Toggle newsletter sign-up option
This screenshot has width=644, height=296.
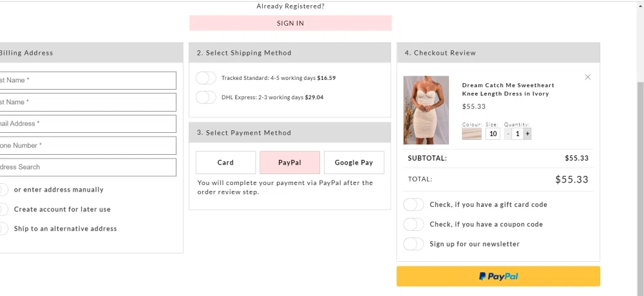click(x=413, y=244)
